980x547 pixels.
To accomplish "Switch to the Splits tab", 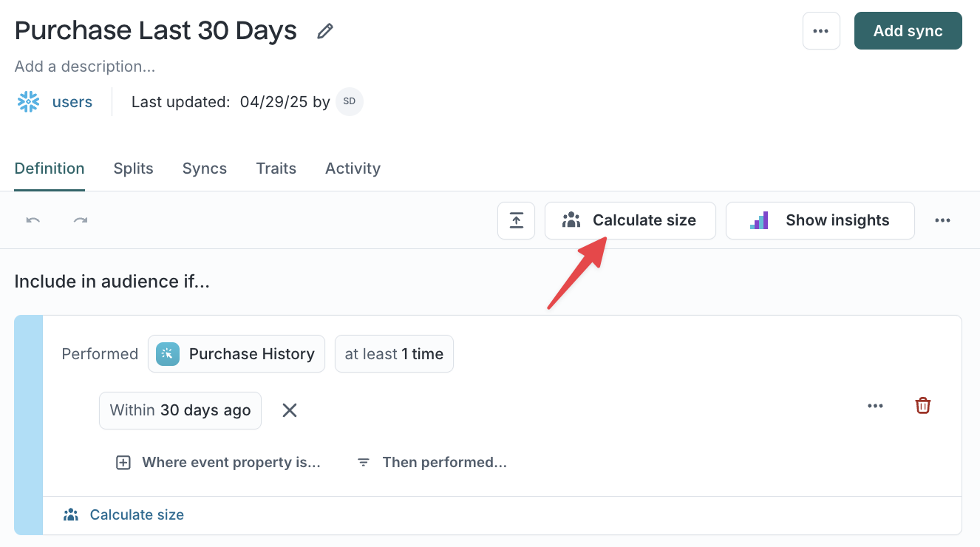I will 133,169.
